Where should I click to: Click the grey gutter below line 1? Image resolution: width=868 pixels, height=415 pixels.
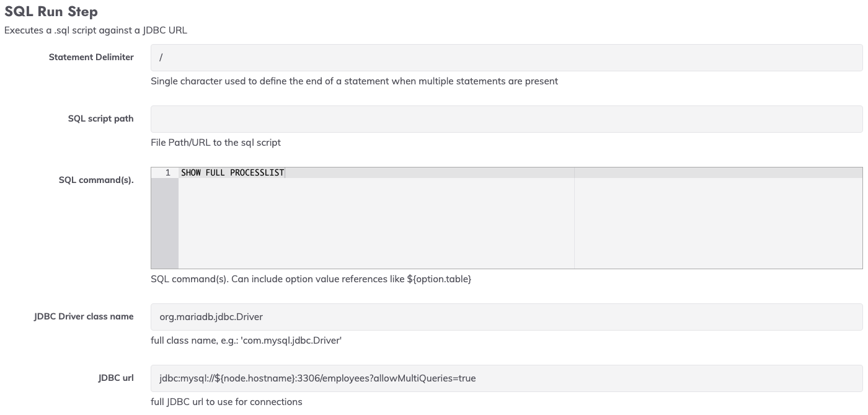[165, 223]
